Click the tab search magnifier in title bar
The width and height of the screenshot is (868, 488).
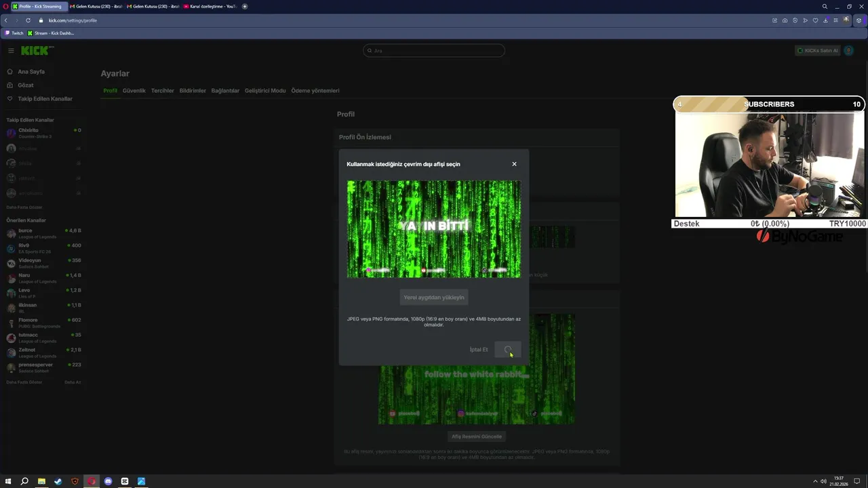click(825, 6)
